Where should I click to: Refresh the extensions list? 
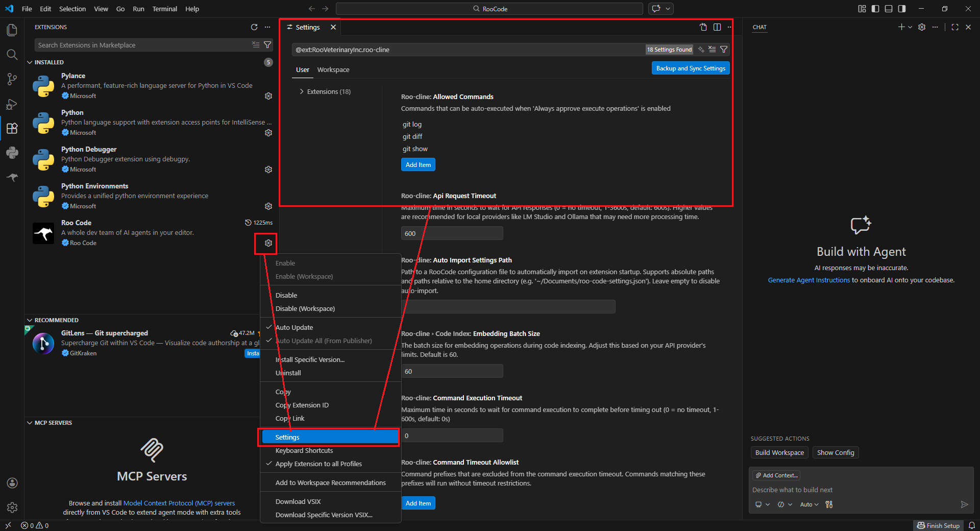pos(254,27)
